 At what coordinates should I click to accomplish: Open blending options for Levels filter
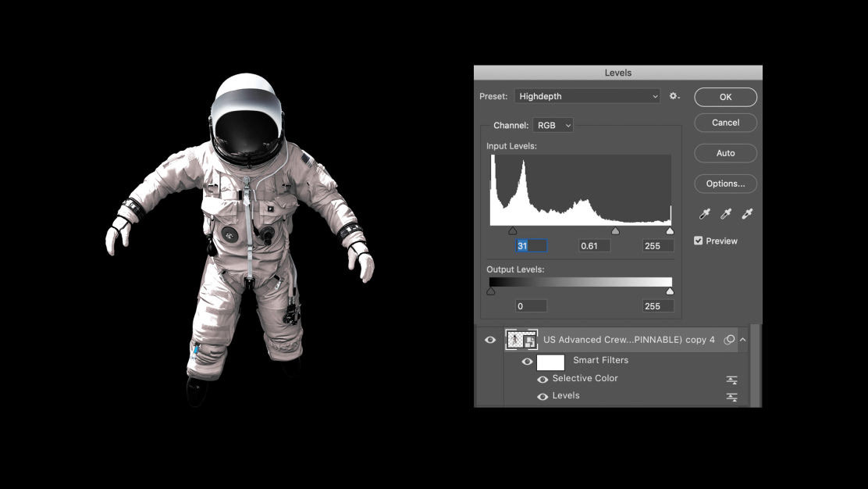732,397
